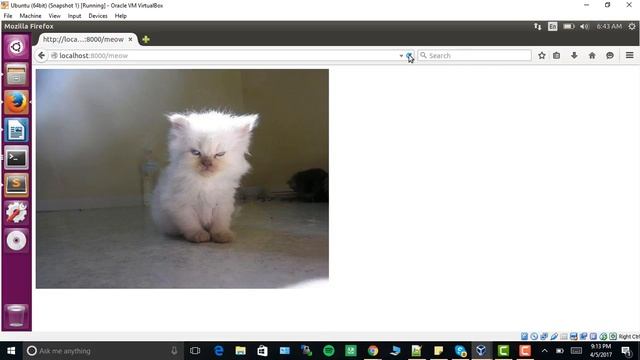Open the En keyboard layout indicator

(x=552, y=27)
